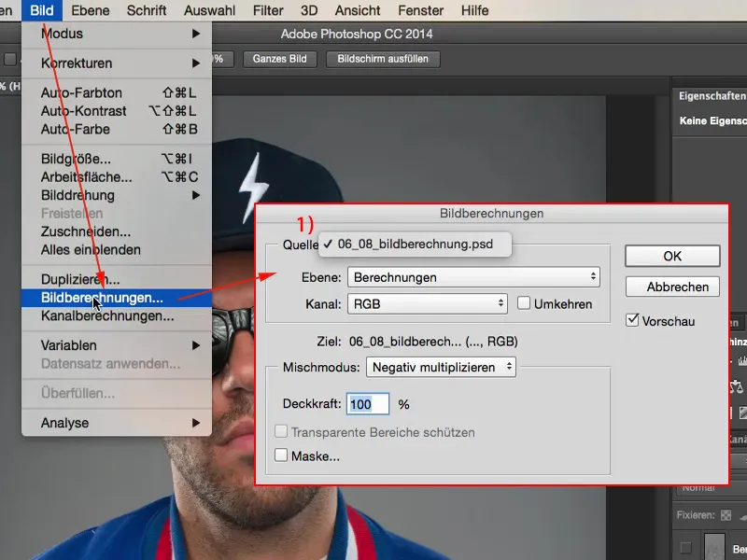Open the Bild menu in menu bar

point(42,10)
